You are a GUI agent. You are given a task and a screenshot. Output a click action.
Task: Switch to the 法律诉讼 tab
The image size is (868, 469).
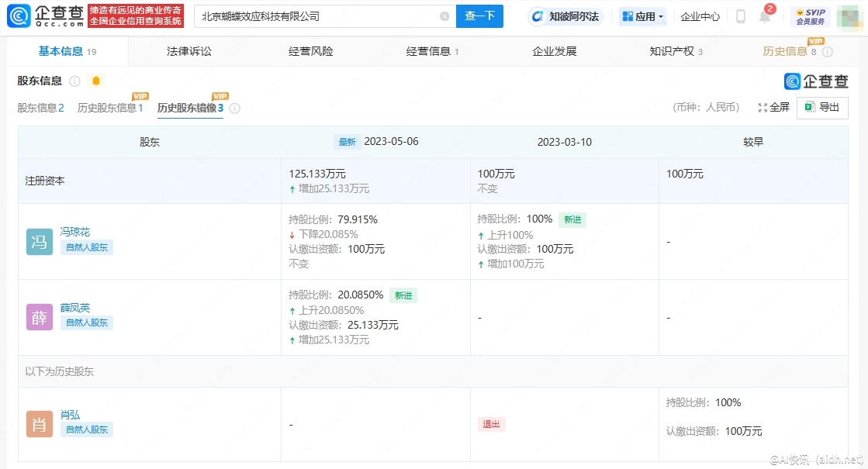188,51
